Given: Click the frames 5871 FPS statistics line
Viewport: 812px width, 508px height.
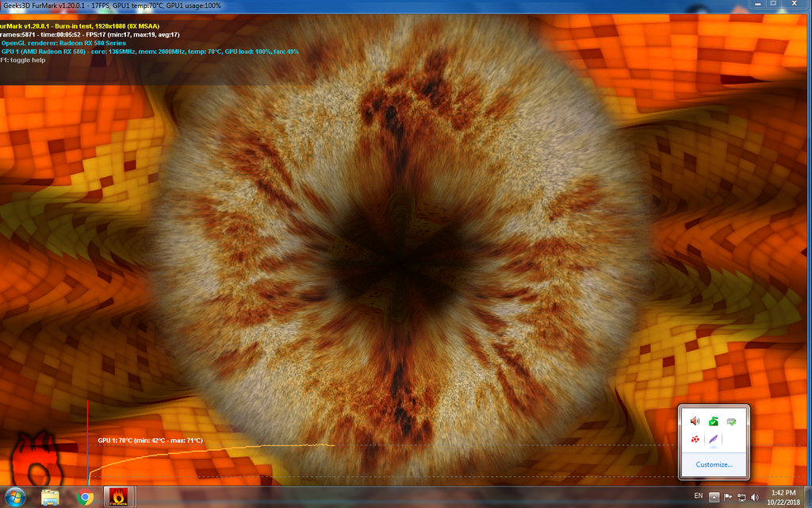Looking at the screenshot, I should (x=90, y=35).
